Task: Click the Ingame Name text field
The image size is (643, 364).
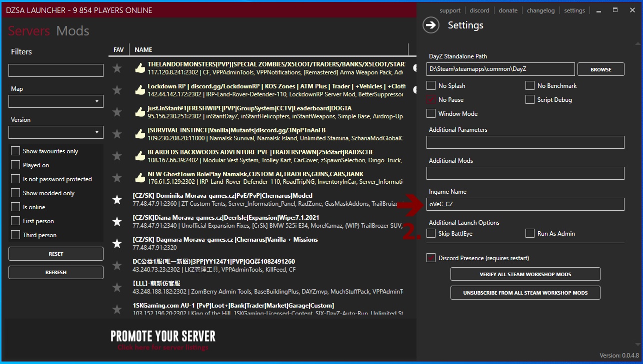Action: [525, 204]
